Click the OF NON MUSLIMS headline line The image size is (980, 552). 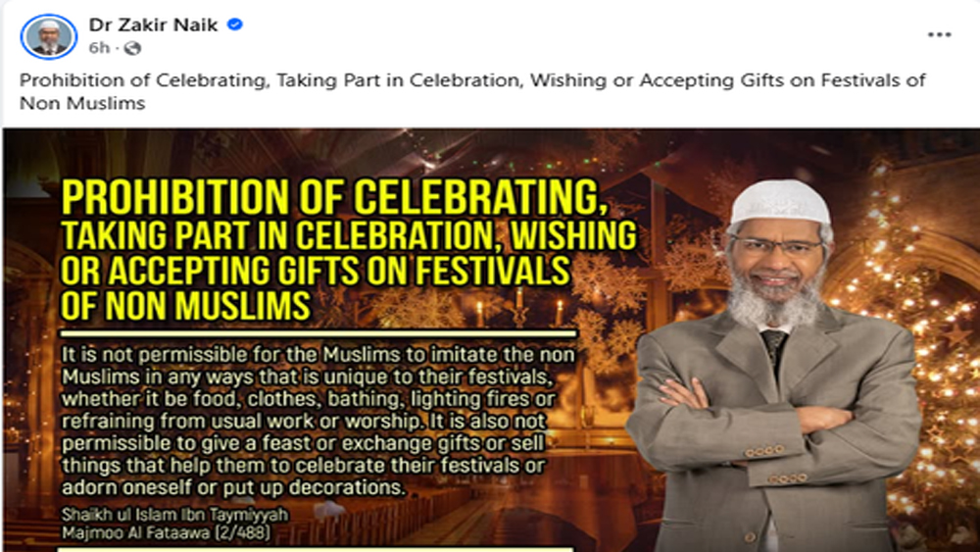click(185, 306)
